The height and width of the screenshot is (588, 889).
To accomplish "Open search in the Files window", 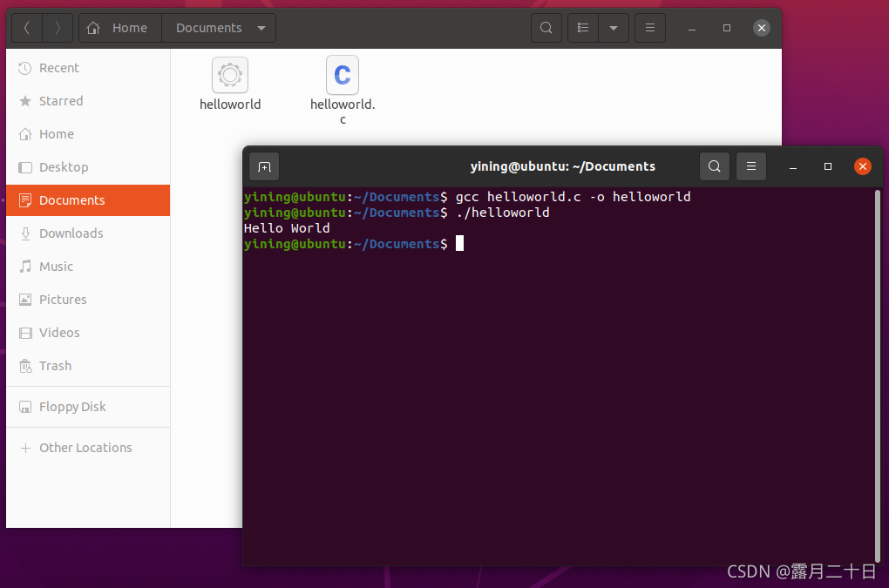I will (546, 28).
